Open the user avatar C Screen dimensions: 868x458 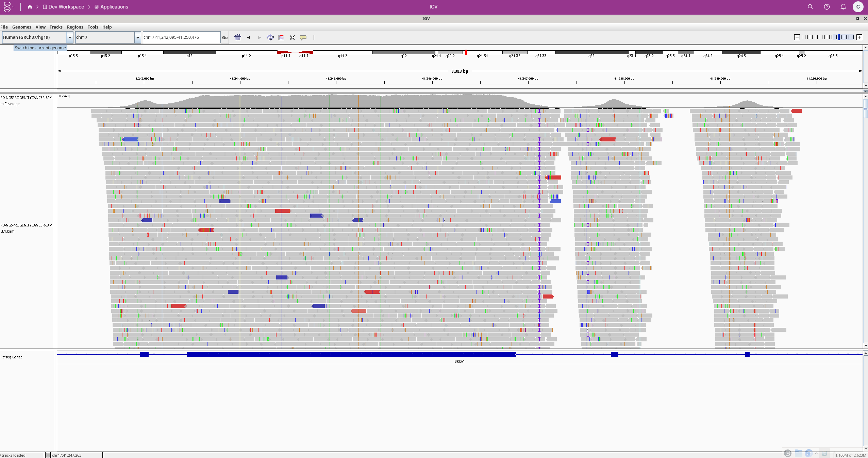(858, 7)
